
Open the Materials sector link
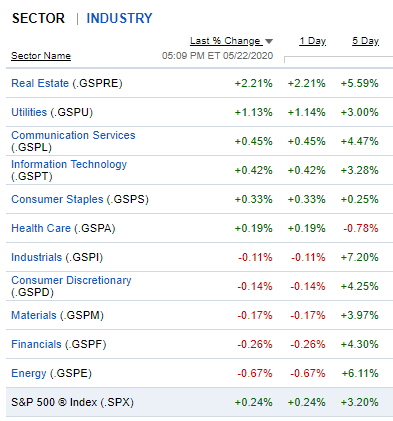pyautogui.click(x=34, y=315)
